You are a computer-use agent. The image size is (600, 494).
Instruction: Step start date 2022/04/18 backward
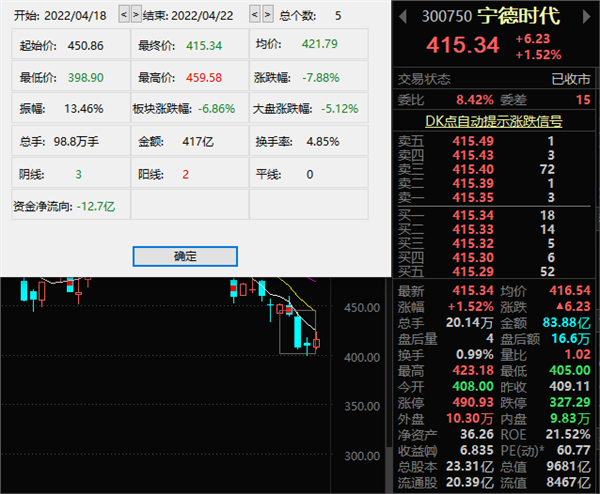coord(124,15)
